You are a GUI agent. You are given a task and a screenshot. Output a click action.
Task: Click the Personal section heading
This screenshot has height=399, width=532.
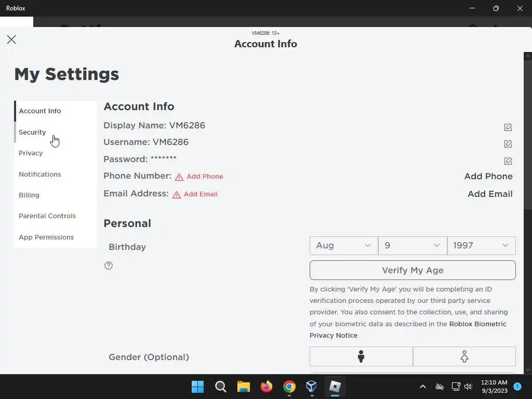[x=127, y=223]
